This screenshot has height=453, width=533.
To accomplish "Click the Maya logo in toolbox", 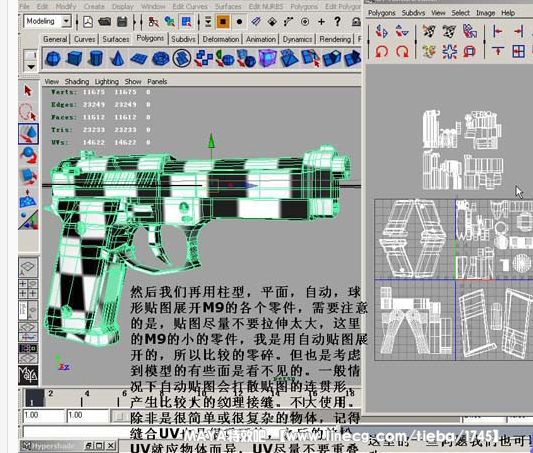I will [x=28, y=375].
